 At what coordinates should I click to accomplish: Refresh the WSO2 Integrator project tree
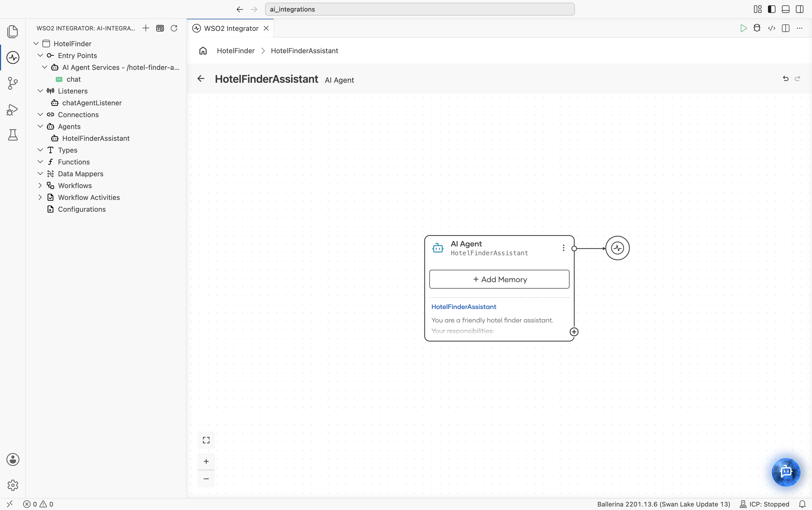tap(174, 28)
